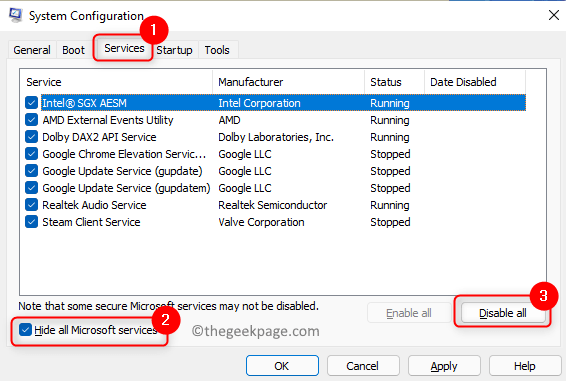Toggle Google Chrome Elevation Service checkbox
This screenshot has width=566, height=381.
pos(31,154)
